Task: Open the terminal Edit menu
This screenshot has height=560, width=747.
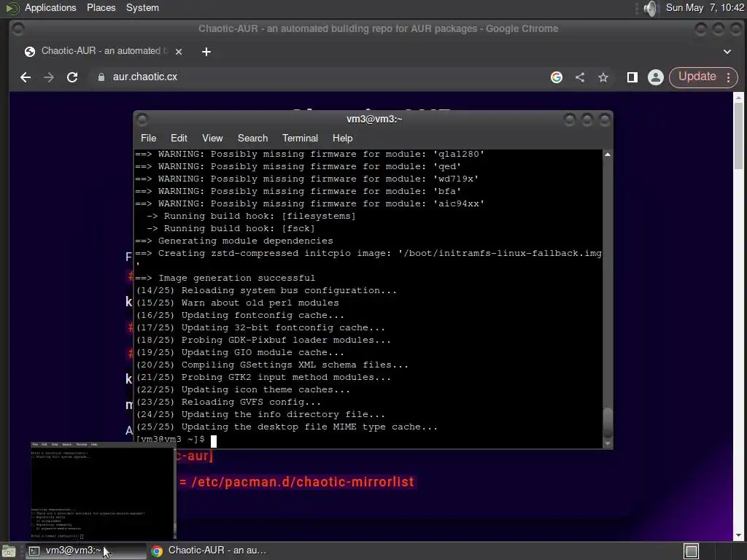Action: pos(179,138)
